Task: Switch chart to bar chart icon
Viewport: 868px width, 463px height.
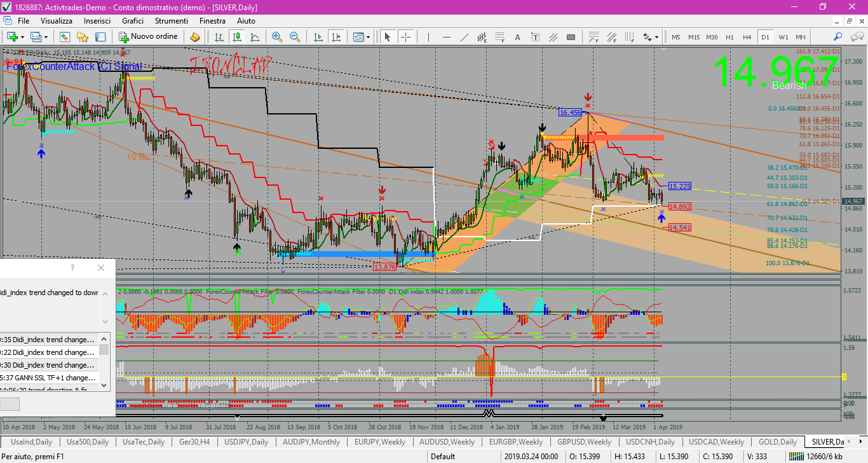Action: [x=219, y=37]
